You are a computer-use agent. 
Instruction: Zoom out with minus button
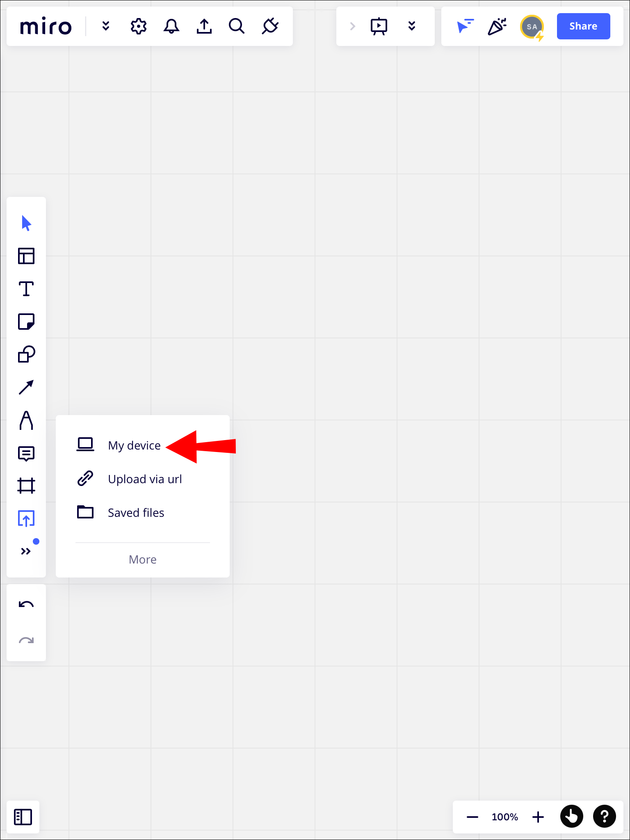472,817
